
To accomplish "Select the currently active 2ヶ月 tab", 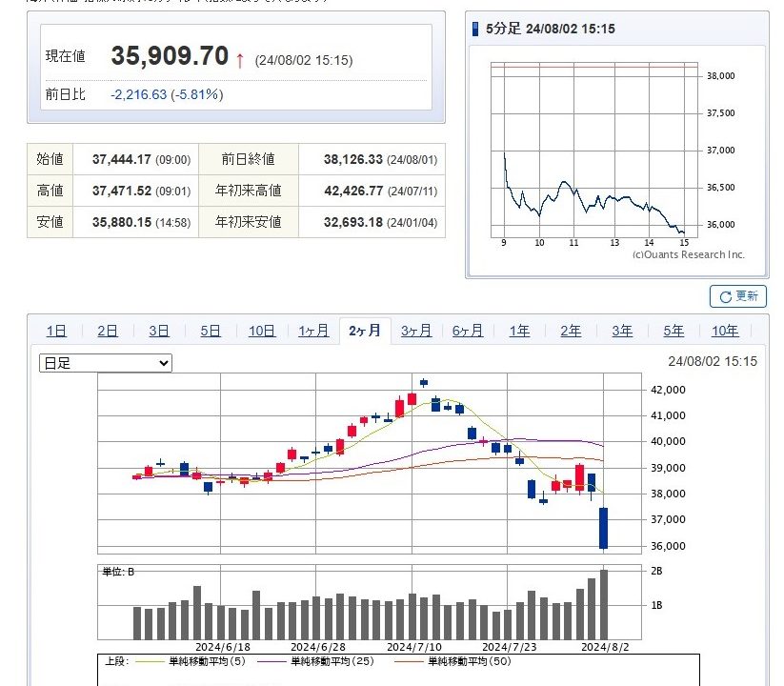I will (365, 331).
